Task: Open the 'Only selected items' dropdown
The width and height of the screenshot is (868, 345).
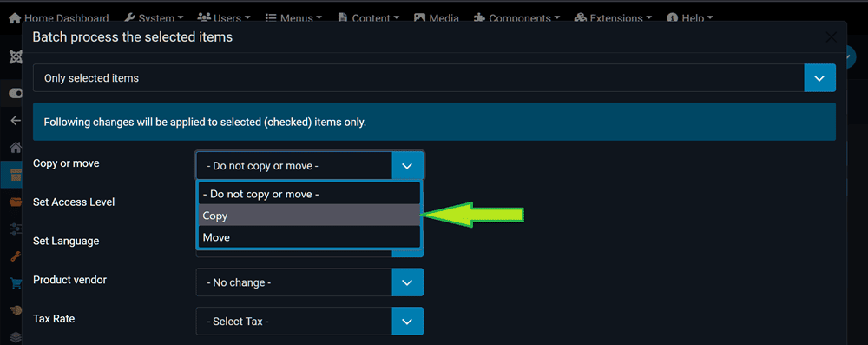Action: (434, 78)
